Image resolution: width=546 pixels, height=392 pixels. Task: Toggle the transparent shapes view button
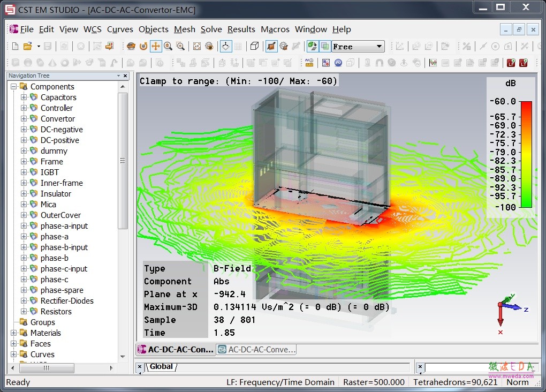(324, 47)
